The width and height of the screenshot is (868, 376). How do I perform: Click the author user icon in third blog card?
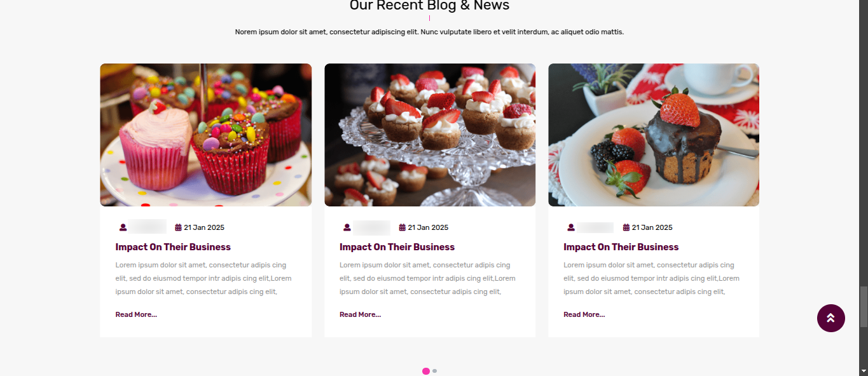click(x=571, y=227)
